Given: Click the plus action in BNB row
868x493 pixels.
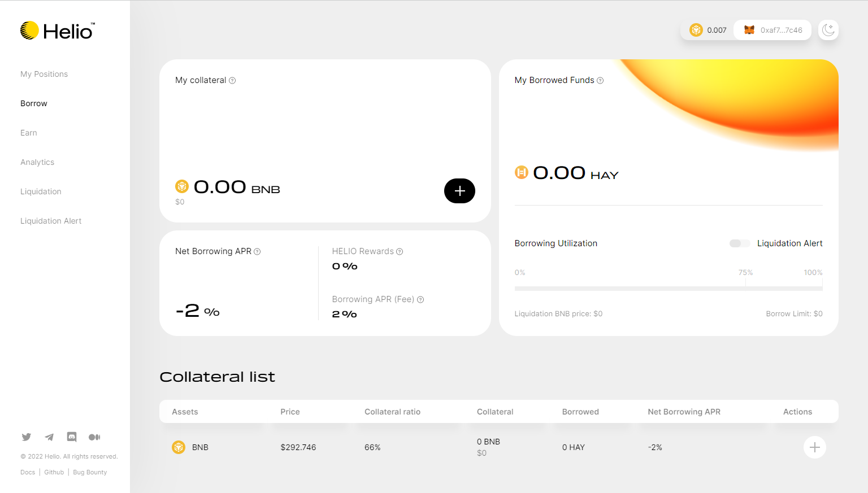Looking at the screenshot, I should tap(814, 447).
